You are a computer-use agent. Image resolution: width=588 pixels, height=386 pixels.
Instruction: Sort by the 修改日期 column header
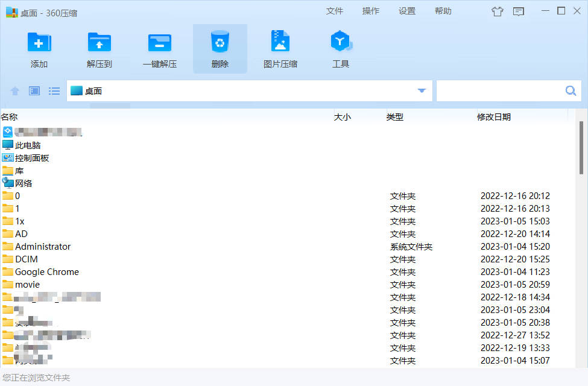[494, 117]
